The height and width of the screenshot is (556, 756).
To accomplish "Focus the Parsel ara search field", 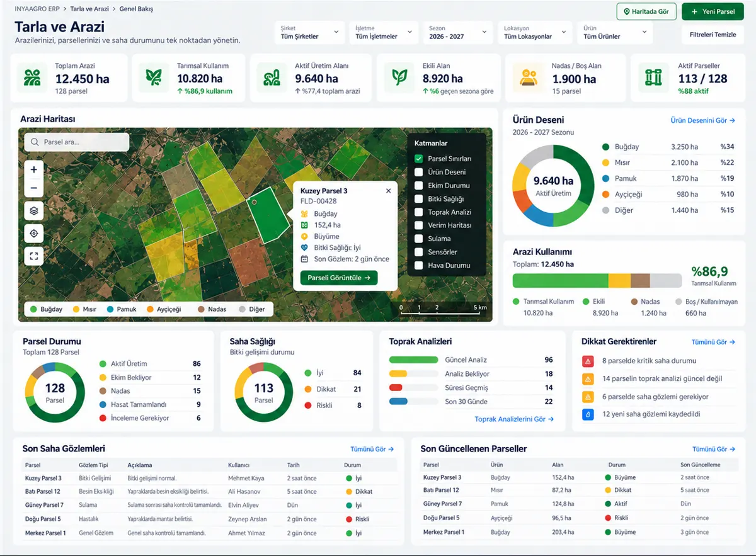I will (x=77, y=142).
